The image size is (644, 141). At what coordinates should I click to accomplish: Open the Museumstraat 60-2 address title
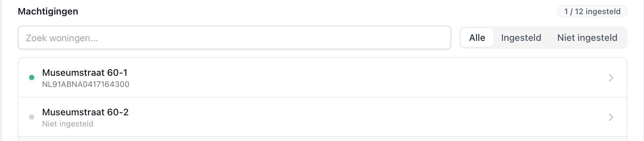(x=85, y=112)
